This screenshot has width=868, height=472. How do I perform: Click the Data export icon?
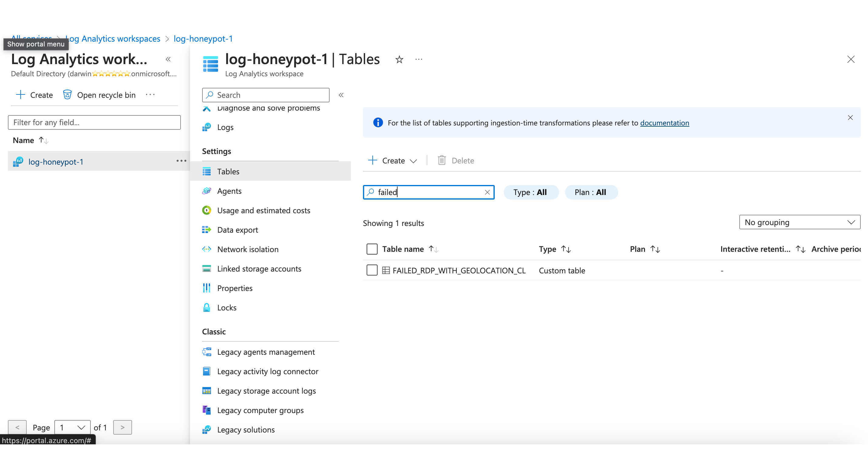(x=207, y=230)
